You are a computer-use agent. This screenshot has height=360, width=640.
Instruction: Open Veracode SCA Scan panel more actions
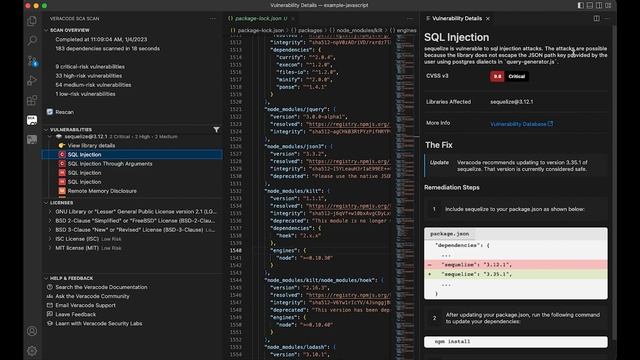click(213, 18)
